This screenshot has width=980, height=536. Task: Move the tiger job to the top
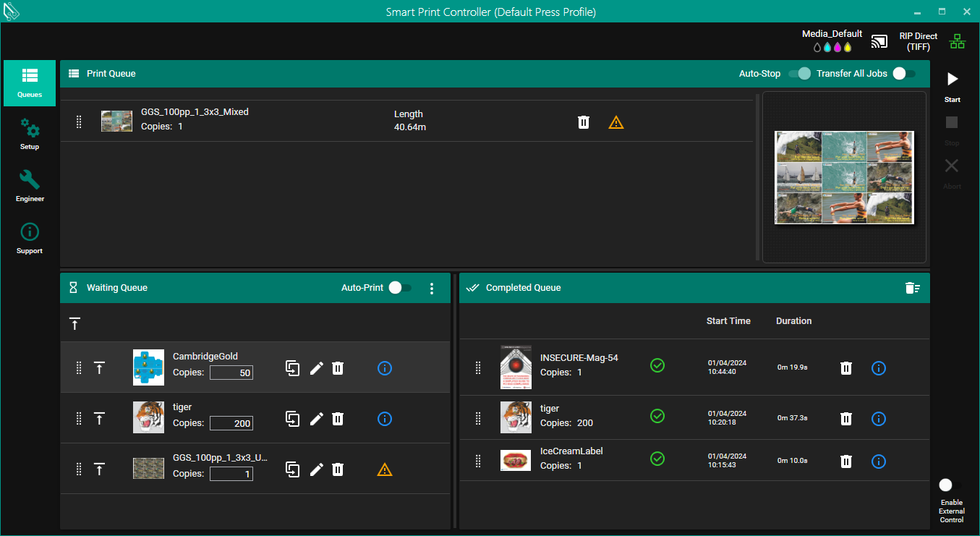(x=99, y=418)
